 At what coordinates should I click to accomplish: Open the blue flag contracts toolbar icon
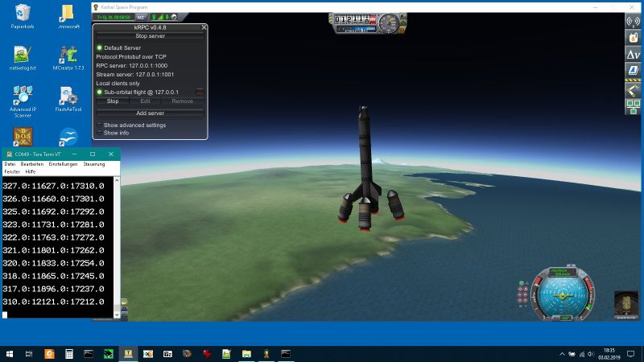[633, 71]
